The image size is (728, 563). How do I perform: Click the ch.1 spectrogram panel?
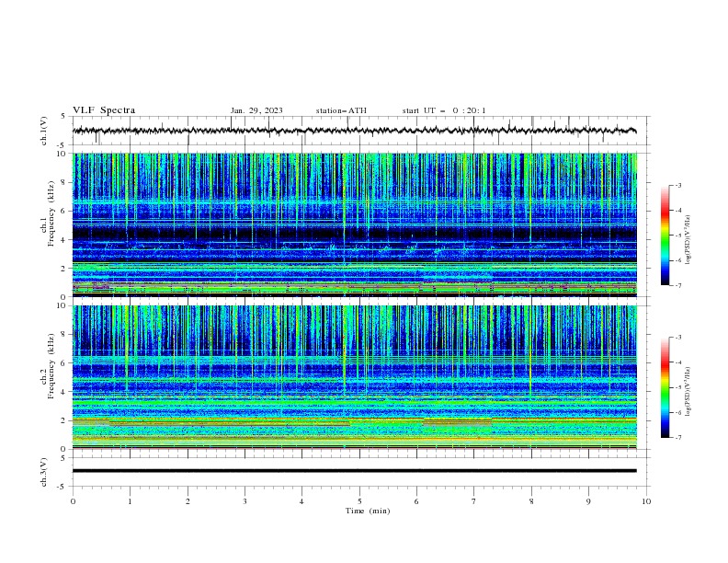355,224
